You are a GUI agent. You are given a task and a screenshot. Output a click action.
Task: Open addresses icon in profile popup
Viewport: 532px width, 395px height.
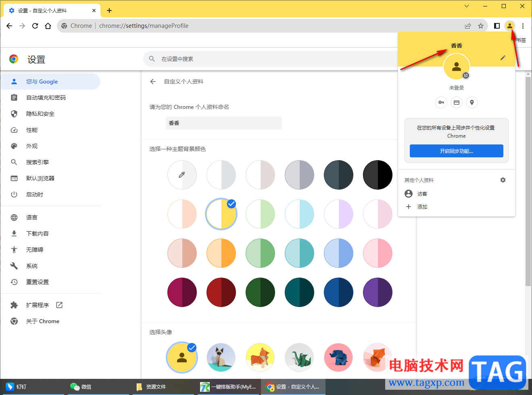[x=471, y=102]
